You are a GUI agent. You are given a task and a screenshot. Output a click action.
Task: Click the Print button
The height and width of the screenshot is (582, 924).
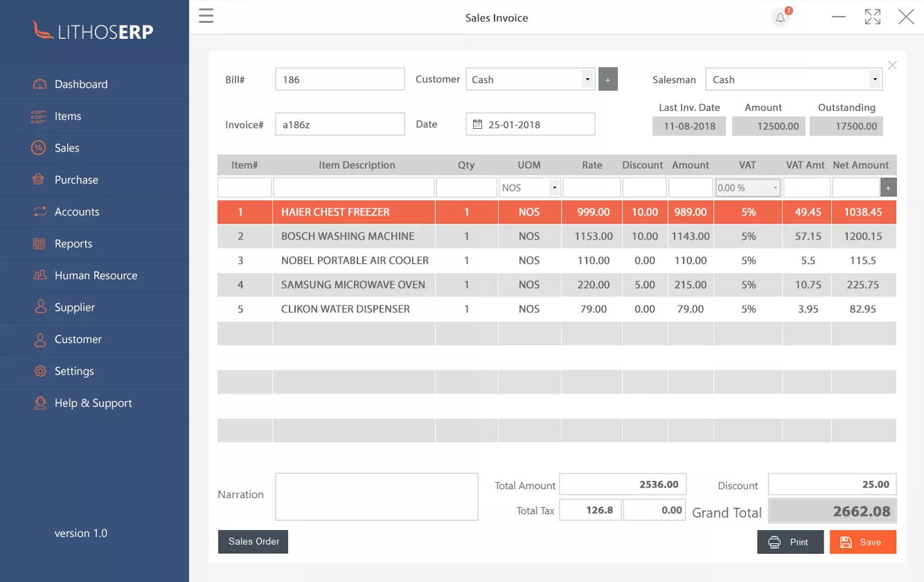tap(790, 543)
